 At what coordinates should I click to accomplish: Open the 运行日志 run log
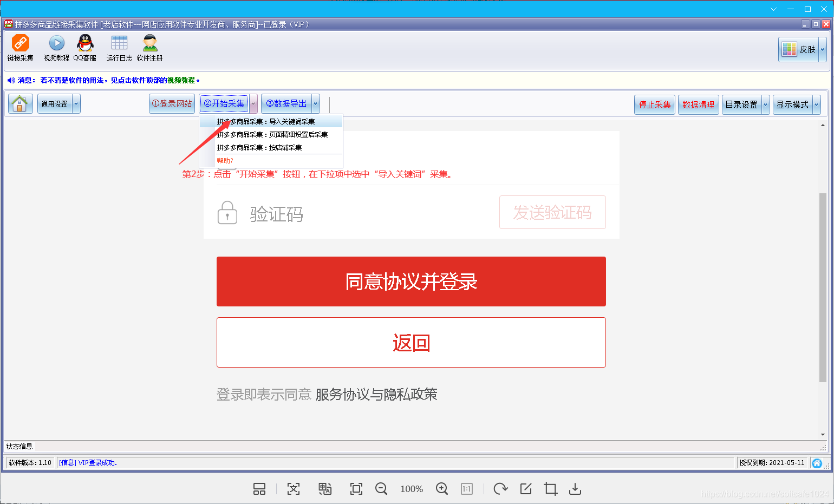point(119,48)
